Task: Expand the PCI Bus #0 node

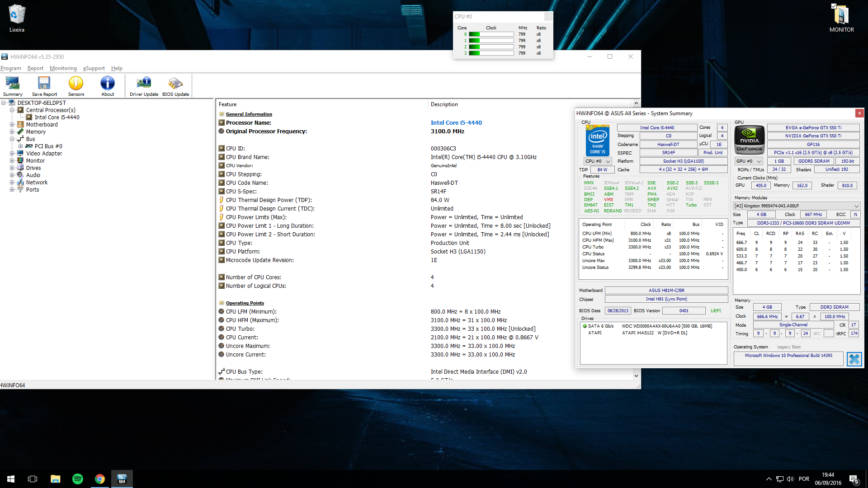Action: [x=21, y=146]
